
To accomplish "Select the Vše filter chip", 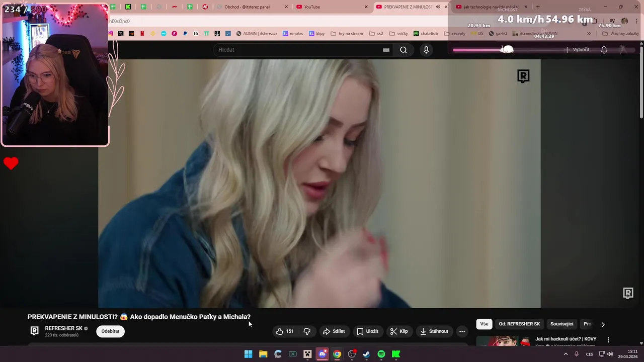I will click(x=484, y=324).
